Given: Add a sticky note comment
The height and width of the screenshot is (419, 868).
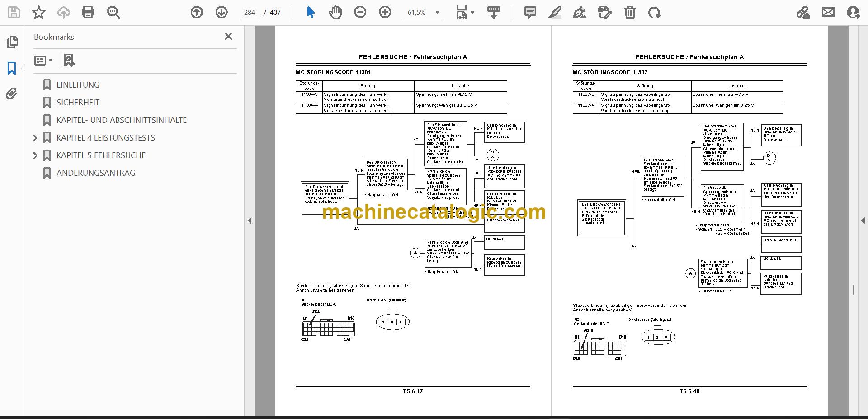Looking at the screenshot, I should (x=530, y=12).
